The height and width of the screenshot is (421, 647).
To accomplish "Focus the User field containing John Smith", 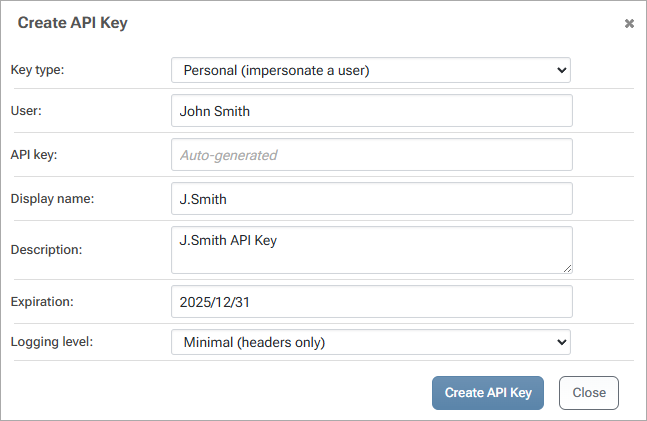I will tap(371, 111).
